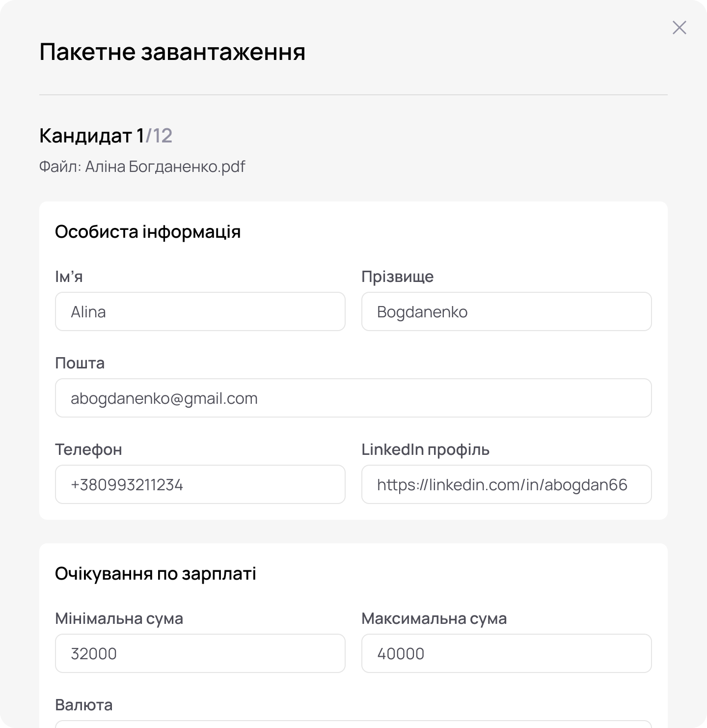Click the LinkedIn профіль label

(425, 449)
